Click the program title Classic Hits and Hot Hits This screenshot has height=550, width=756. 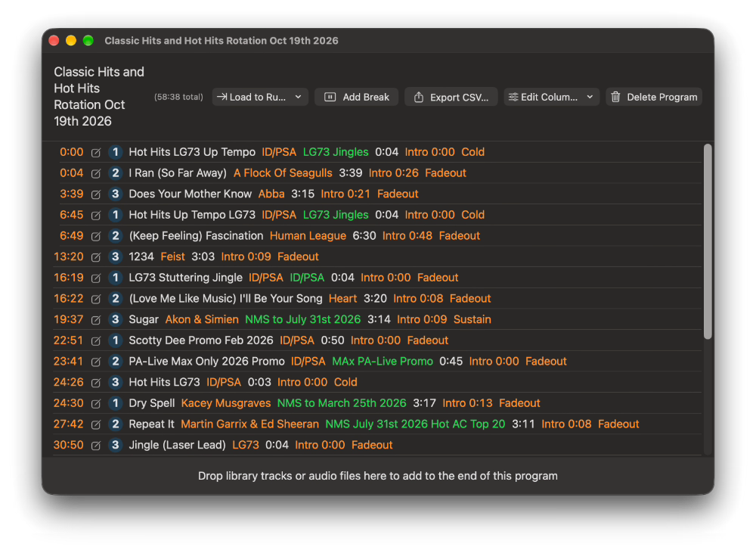(99, 97)
